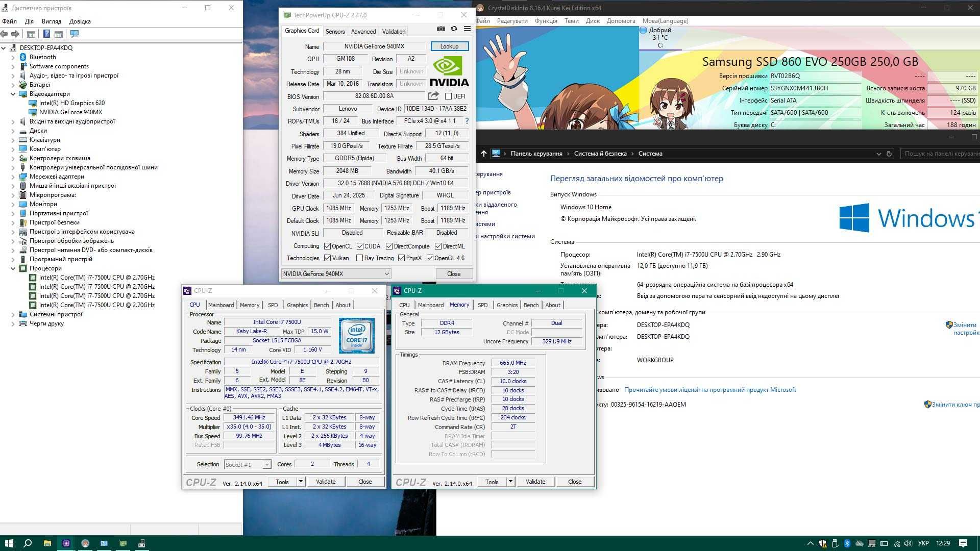Screen dimensions: 980x551
Task: Click the control panel search field
Action: tap(940, 154)
